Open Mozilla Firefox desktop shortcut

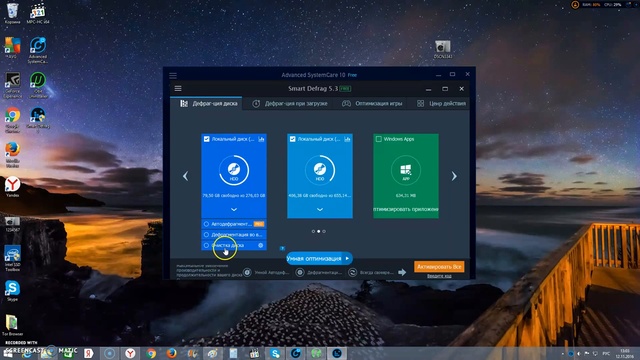click(13, 154)
